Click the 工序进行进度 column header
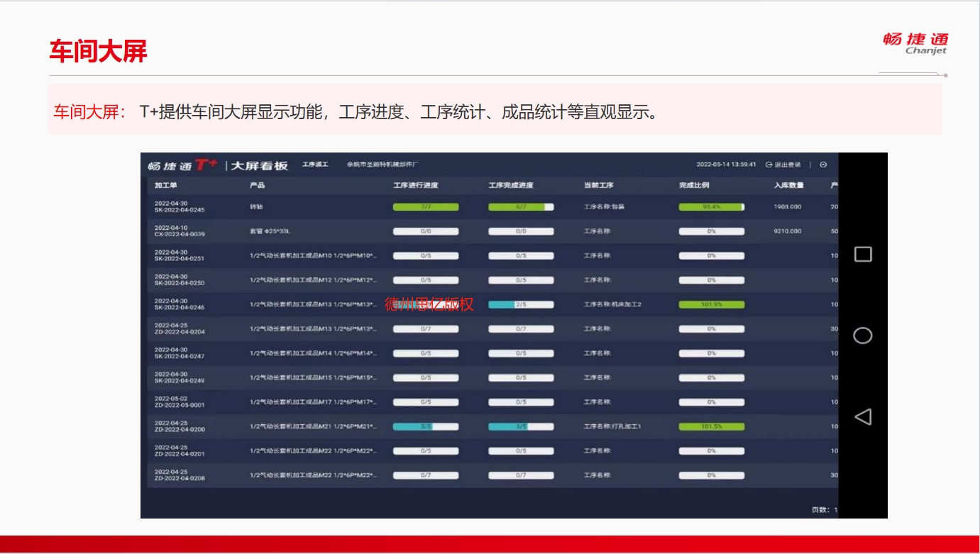 pyautogui.click(x=416, y=185)
